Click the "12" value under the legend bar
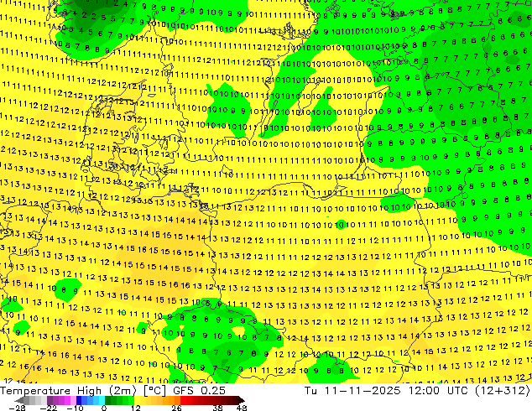The width and height of the screenshot is (532, 411). (136, 408)
